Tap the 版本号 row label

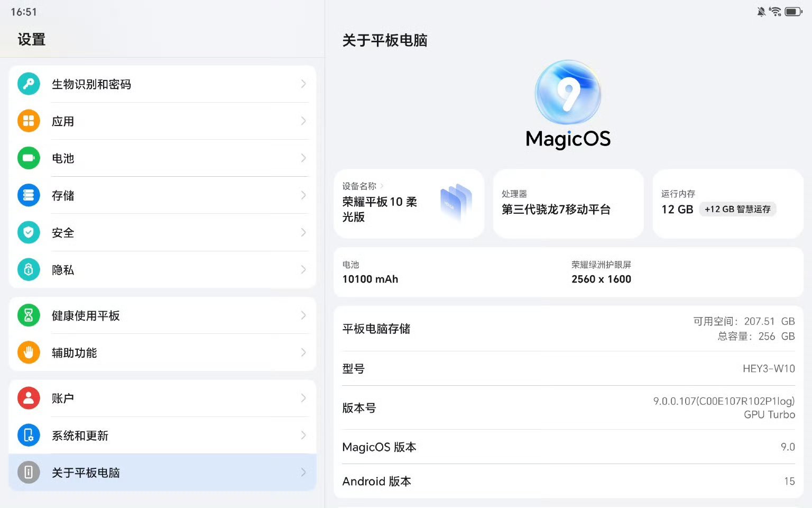359,408
